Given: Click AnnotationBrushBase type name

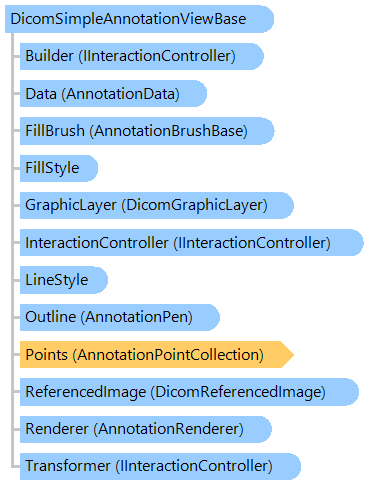Looking at the screenshot, I should [x=169, y=131].
